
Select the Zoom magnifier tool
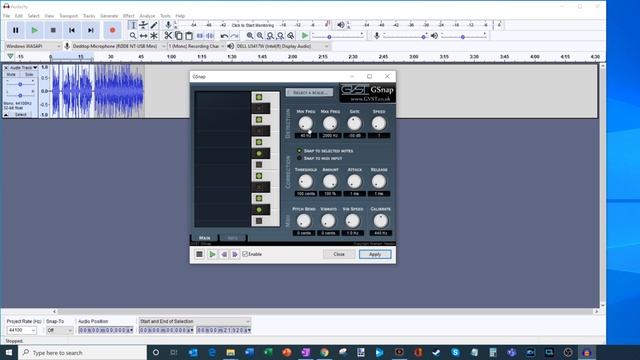tap(133, 36)
